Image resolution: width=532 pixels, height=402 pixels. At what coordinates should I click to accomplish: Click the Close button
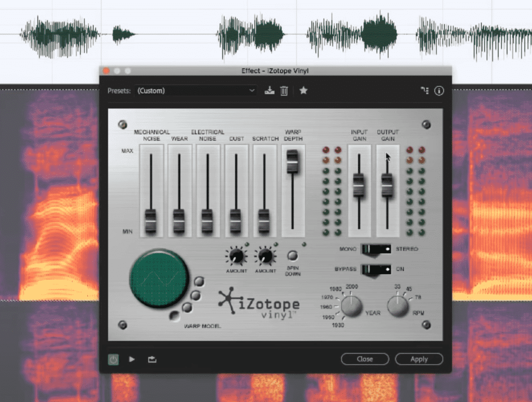365,359
